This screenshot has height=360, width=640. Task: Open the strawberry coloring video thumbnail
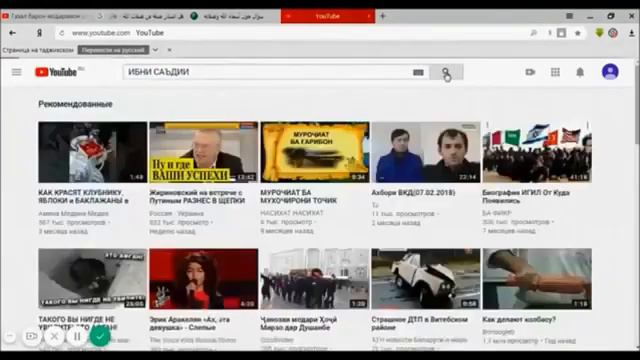click(x=93, y=152)
